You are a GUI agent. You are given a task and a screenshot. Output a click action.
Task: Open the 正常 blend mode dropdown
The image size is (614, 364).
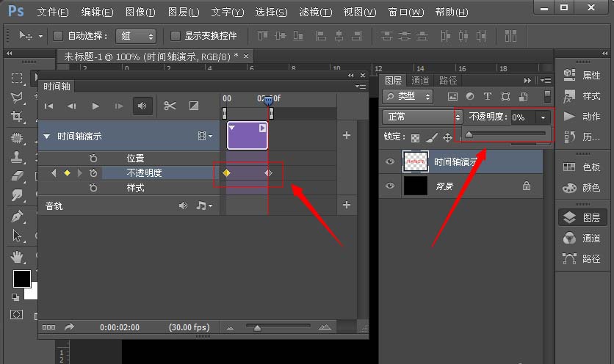click(x=422, y=117)
